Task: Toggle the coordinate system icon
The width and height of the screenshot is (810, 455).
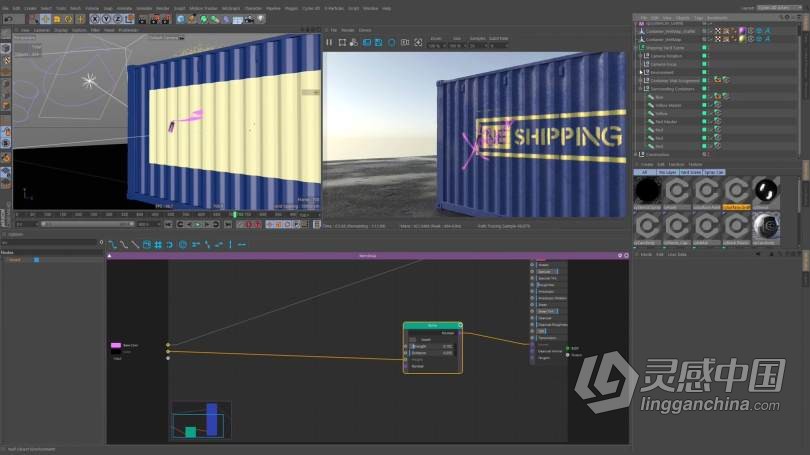Action: (x=129, y=19)
